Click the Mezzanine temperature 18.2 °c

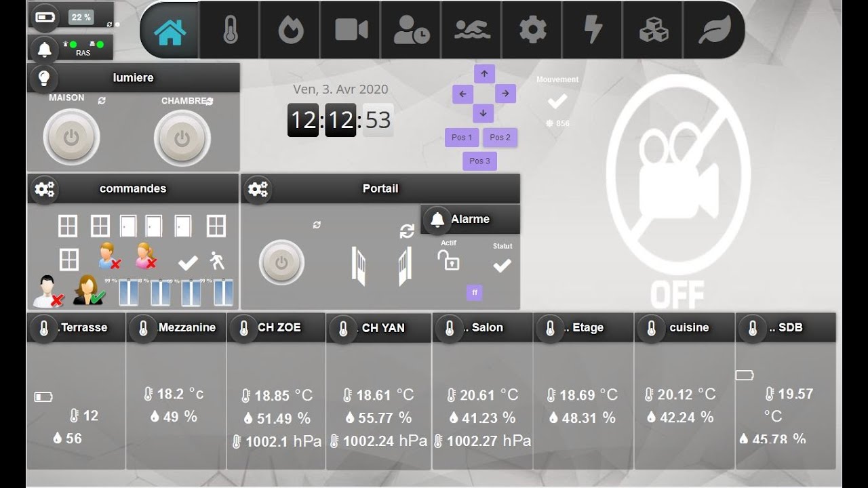(174, 394)
